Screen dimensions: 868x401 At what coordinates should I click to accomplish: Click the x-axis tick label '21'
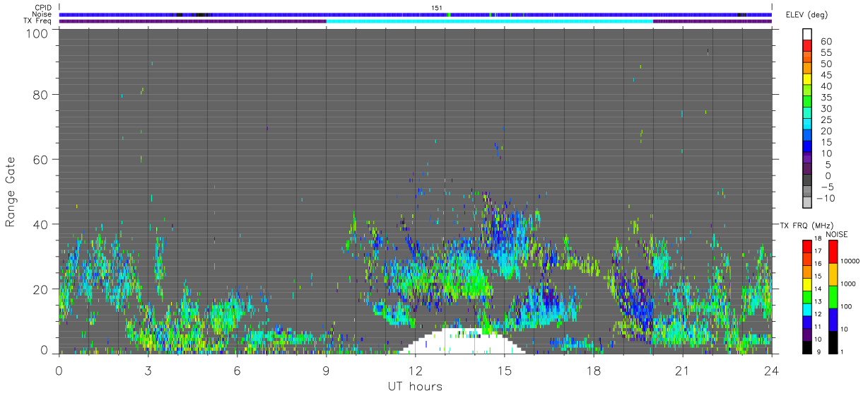[x=683, y=370]
